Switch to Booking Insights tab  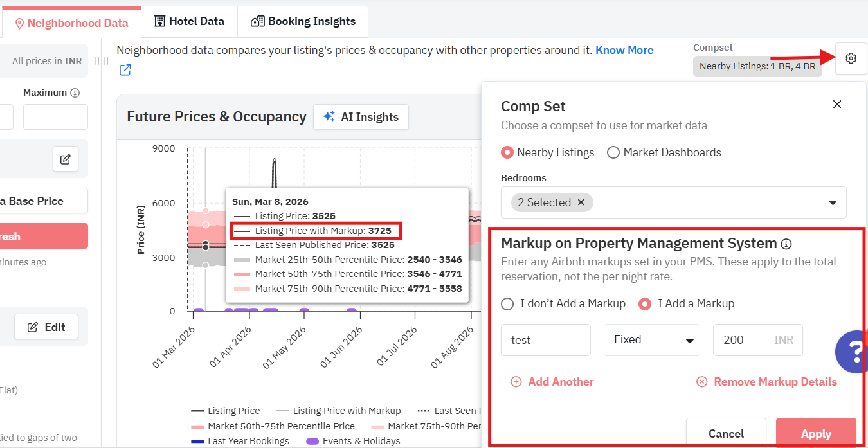[x=303, y=21]
